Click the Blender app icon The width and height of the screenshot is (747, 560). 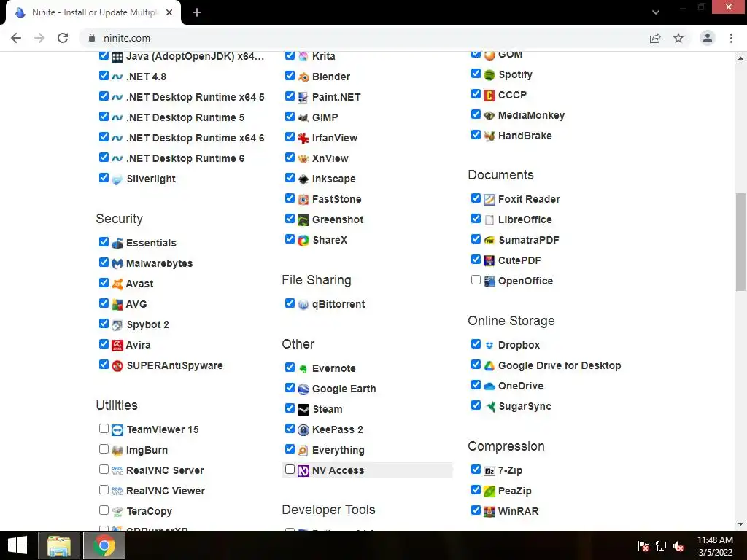303,77
